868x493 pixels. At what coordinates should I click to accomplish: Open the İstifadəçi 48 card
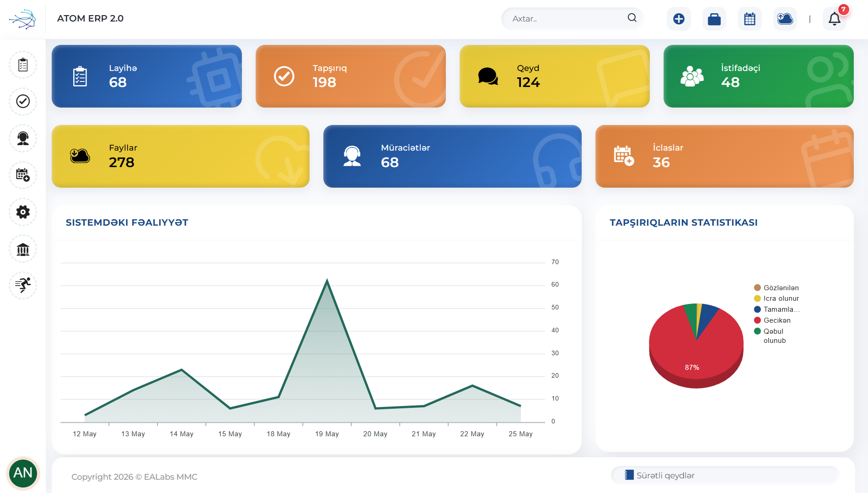[759, 76]
